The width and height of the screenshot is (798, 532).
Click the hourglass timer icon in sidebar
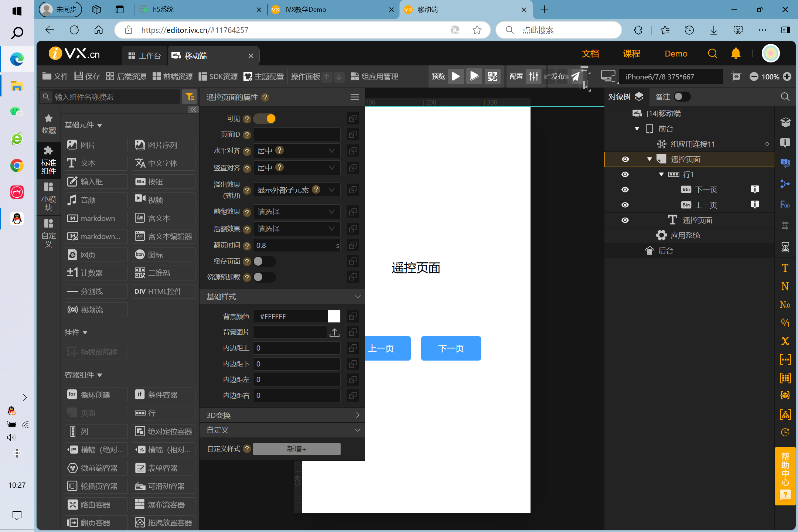click(785, 247)
